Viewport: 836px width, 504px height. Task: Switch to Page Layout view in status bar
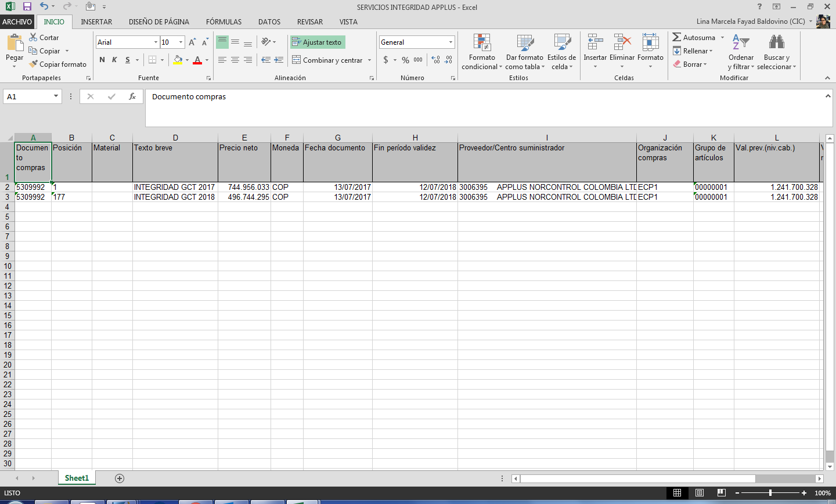point(700,493)
